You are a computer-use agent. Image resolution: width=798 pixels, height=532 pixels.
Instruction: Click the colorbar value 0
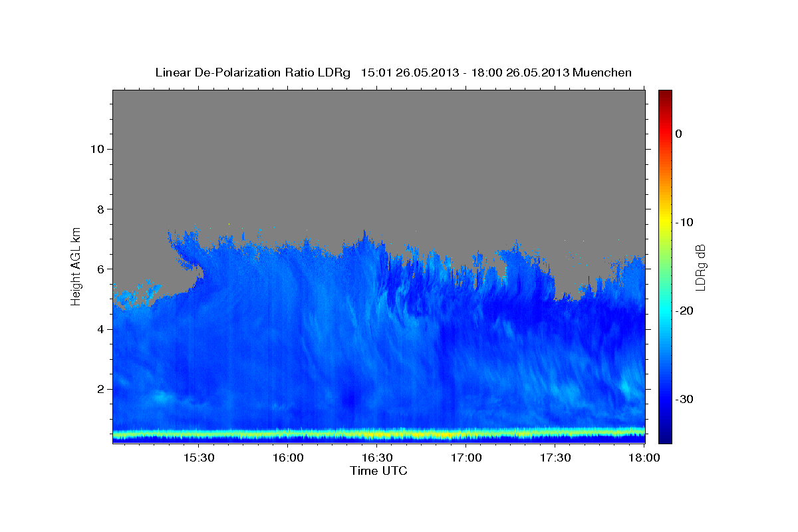click(x=679, y=134)
